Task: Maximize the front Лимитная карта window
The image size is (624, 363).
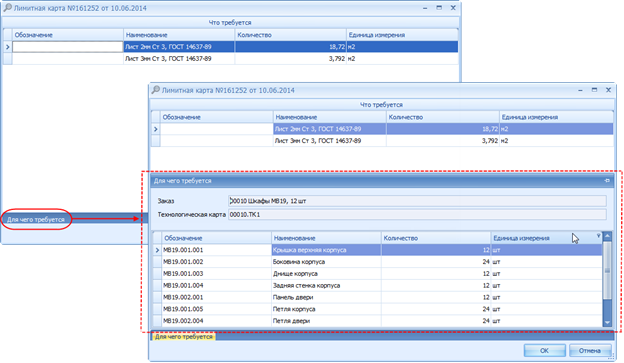Action: pyautogui.click(x=594, y=90)
